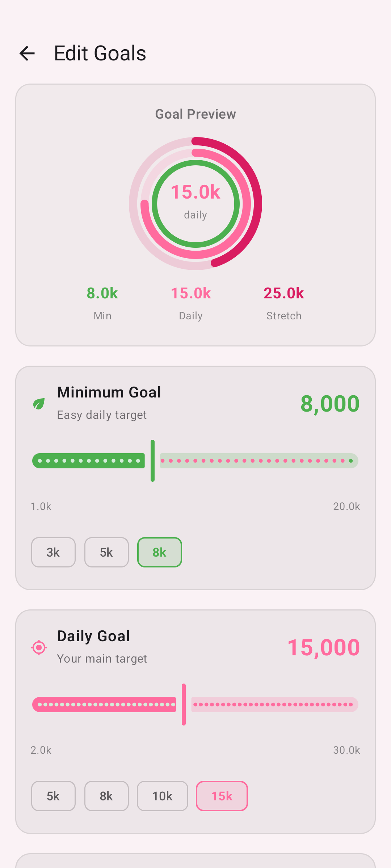Viewport: 391px width, 868px height.
Task: Tap the highlighted 8k minimum goal chip
Action: click(159, 552)
